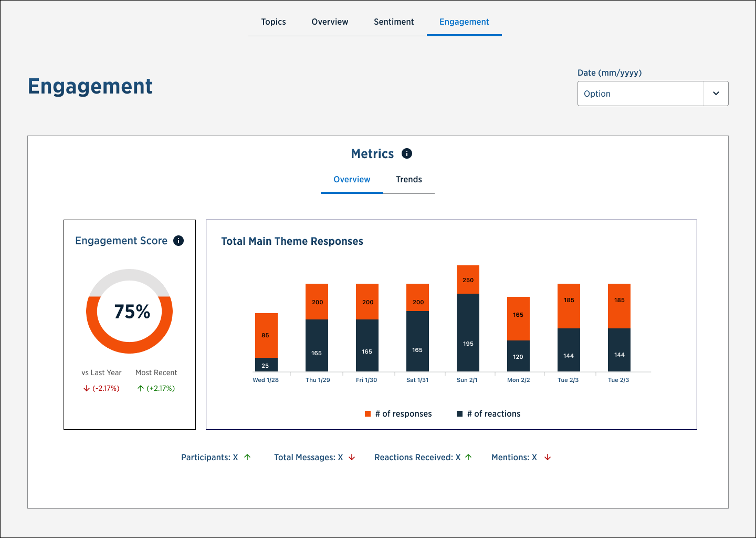Click up arrow next to Reactions Received
756x538 pixels.
(x=468, y=458)
